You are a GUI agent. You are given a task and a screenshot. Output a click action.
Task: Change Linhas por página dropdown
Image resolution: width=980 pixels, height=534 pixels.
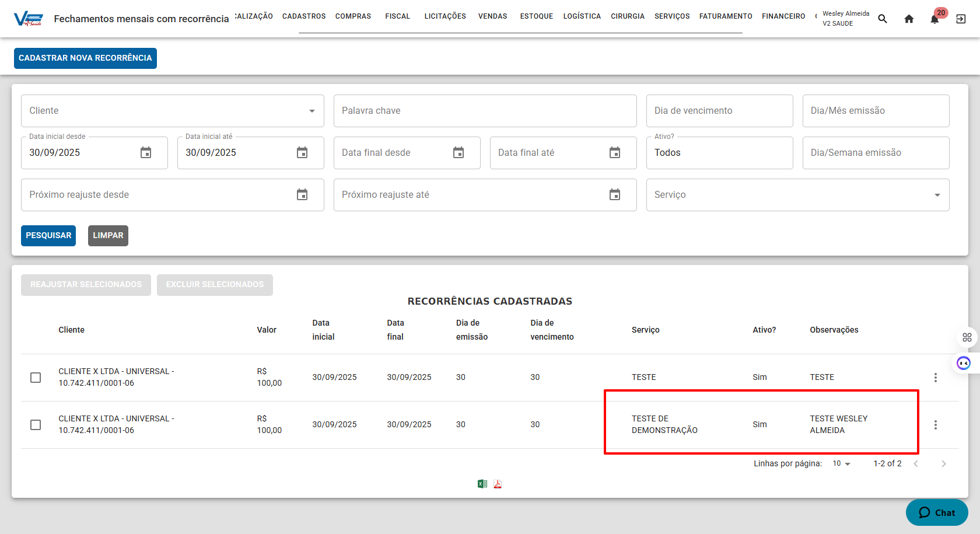click(x=841, y=463)
